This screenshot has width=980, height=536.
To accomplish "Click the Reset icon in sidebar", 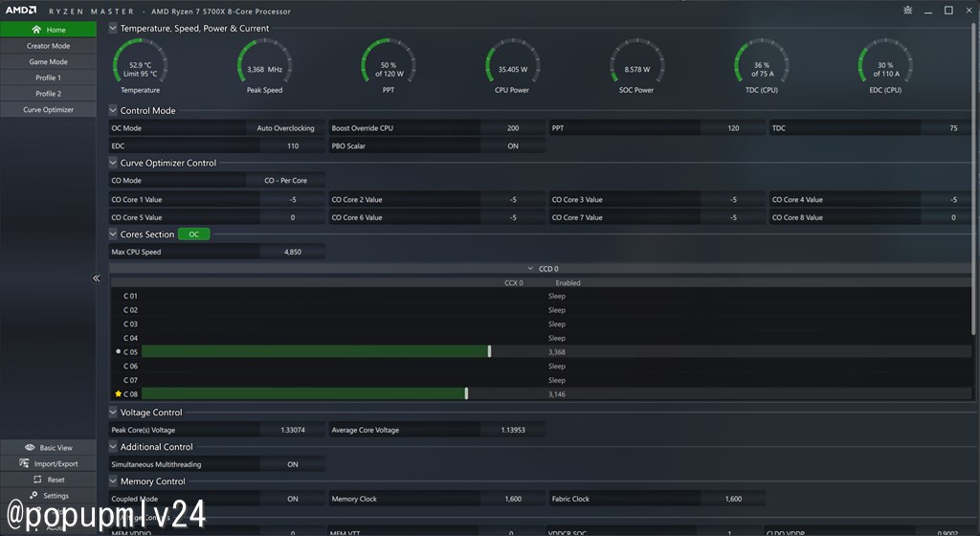I will (37, 480).
